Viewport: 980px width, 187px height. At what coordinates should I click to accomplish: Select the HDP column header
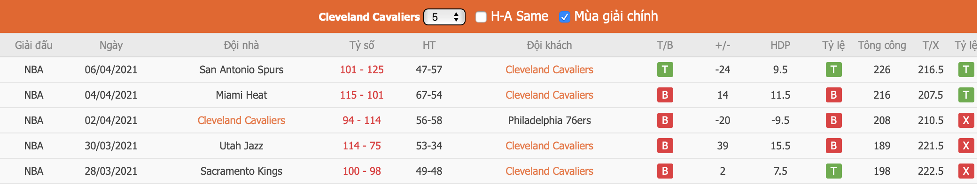(780, 45)
